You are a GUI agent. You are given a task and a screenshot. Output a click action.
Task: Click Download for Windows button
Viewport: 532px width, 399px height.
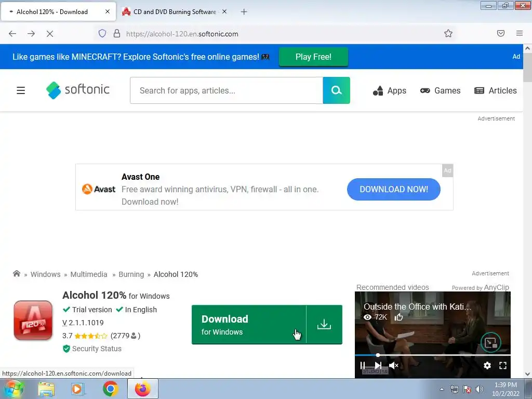[x=249, y=325]
